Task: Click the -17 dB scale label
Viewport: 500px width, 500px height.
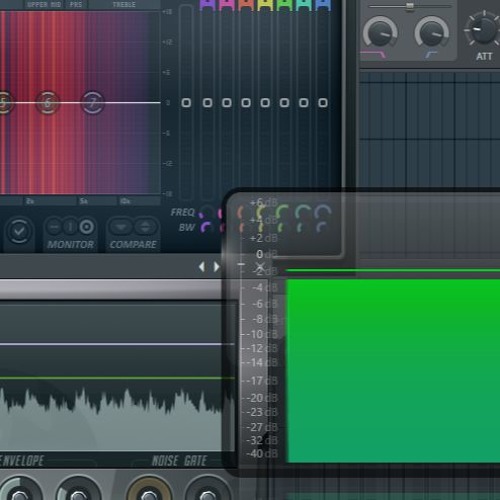Action: [x=262, y=381]
